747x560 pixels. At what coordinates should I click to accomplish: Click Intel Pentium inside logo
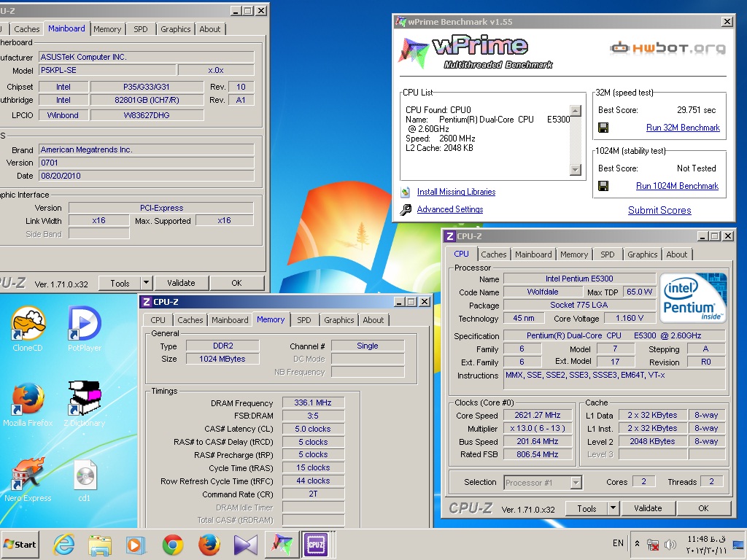tap(694, 297)
